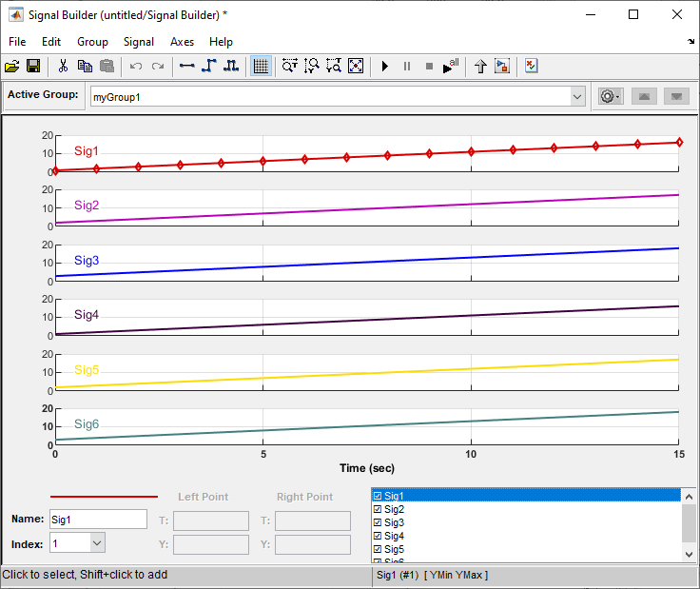Click the Open file icon
The height and width of the screenshot is (589, 700).
click(11, 67)
